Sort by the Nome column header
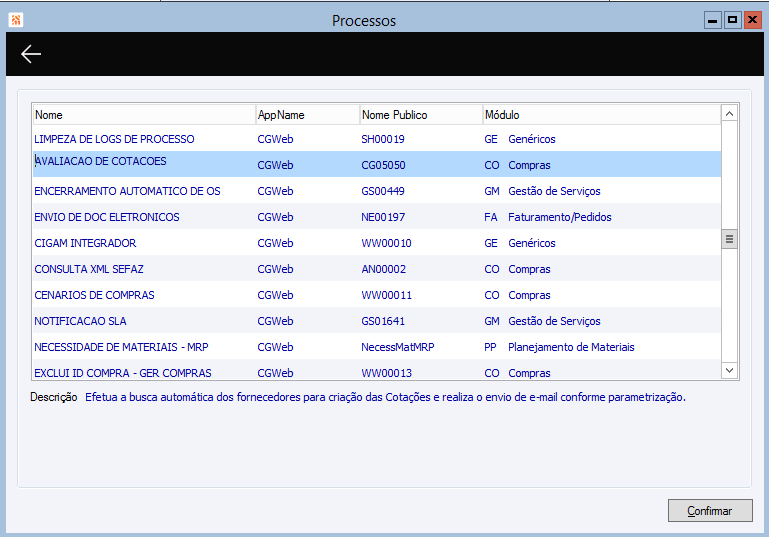The image size is (769, 537). click(144, 115)
